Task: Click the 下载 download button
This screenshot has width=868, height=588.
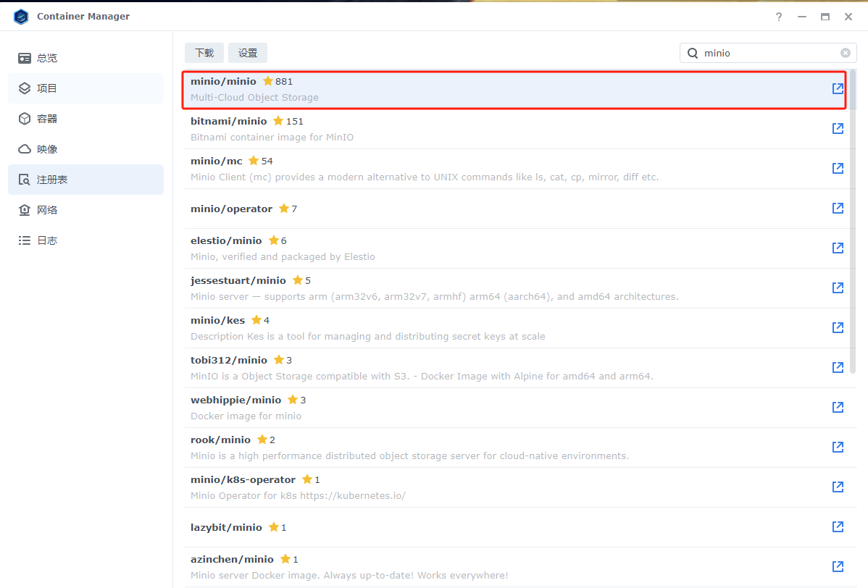Action: pyautogui.click(x=204, y=53)
